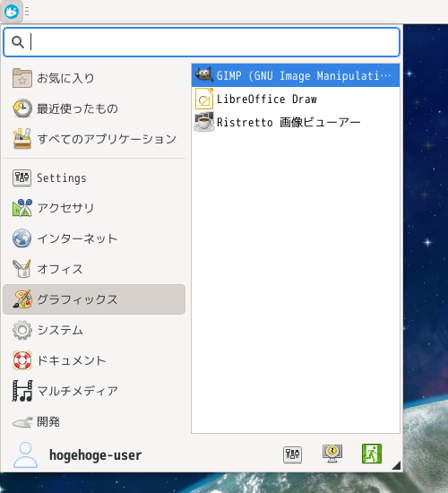Open お気に入り favorites category
Viewport: 448px width, 493px height.
[94, 78]
